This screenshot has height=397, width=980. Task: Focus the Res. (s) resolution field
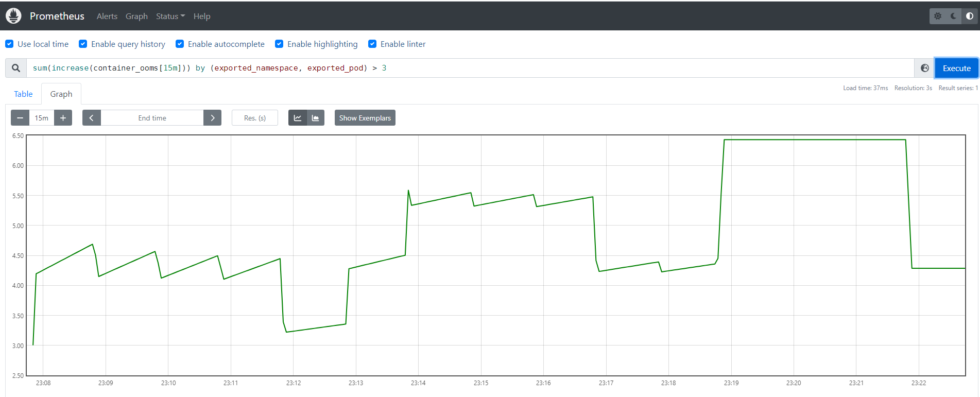click(x=255, y=118)
